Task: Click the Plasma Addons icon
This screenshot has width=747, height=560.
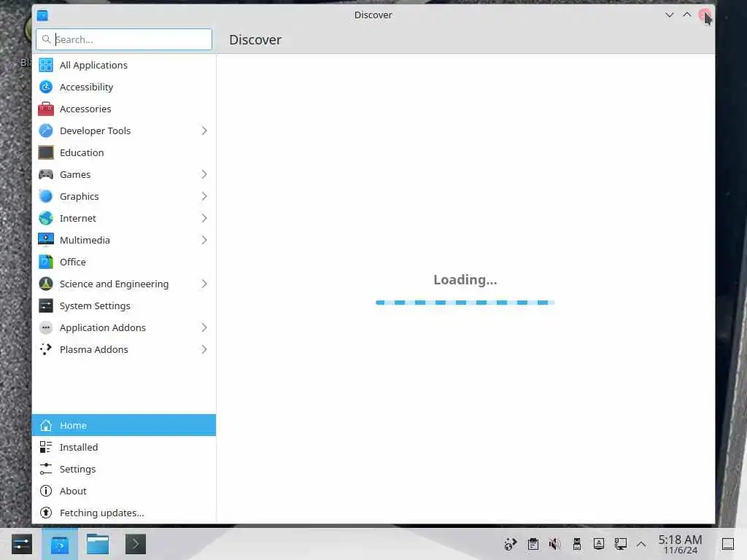Action: coord(46,349)
